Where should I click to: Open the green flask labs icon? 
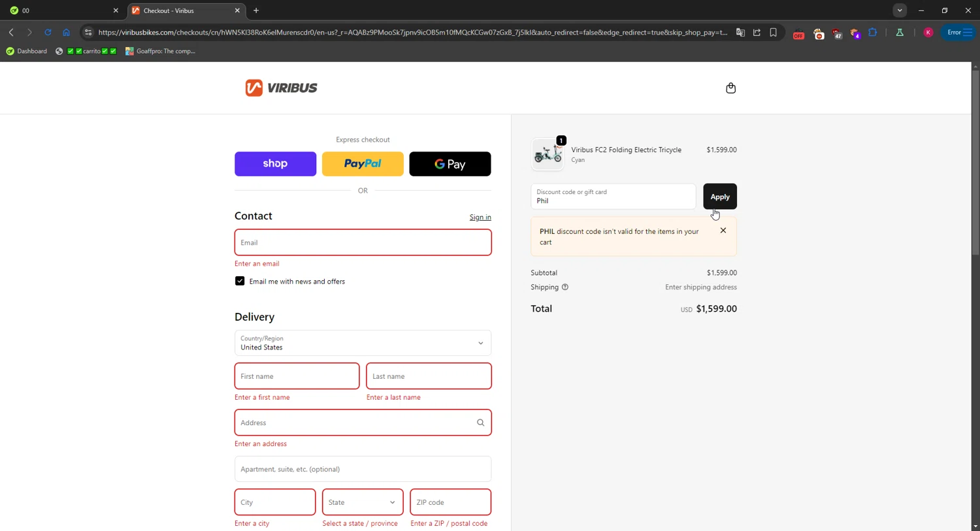tap(900, 32)
